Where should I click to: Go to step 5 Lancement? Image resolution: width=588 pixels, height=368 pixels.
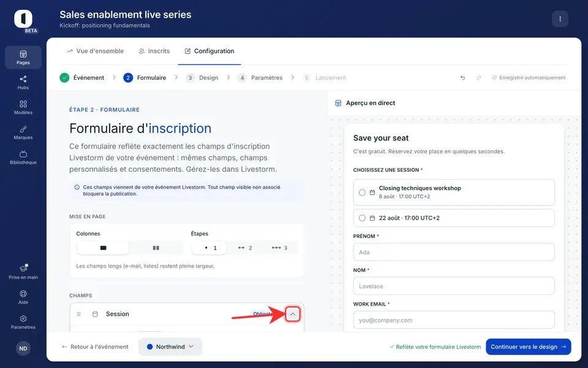(x=325, y=78)
